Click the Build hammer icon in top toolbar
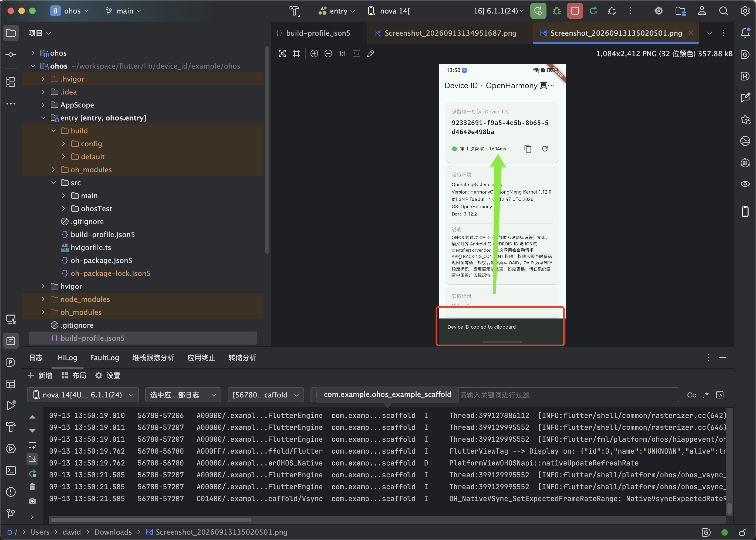The width and height of the screenshot is (756, 540). 295,11
